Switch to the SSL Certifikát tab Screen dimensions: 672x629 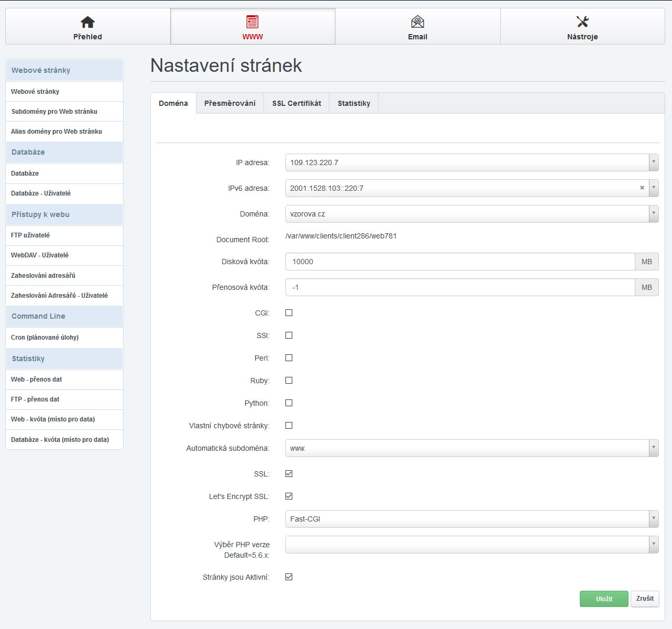click(296, 103)
